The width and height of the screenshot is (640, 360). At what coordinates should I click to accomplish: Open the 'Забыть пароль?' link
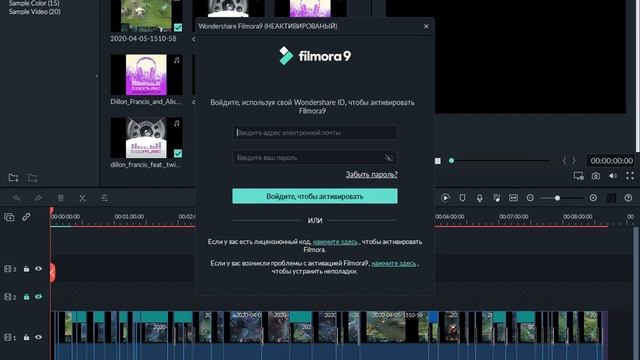coord(371,175)
